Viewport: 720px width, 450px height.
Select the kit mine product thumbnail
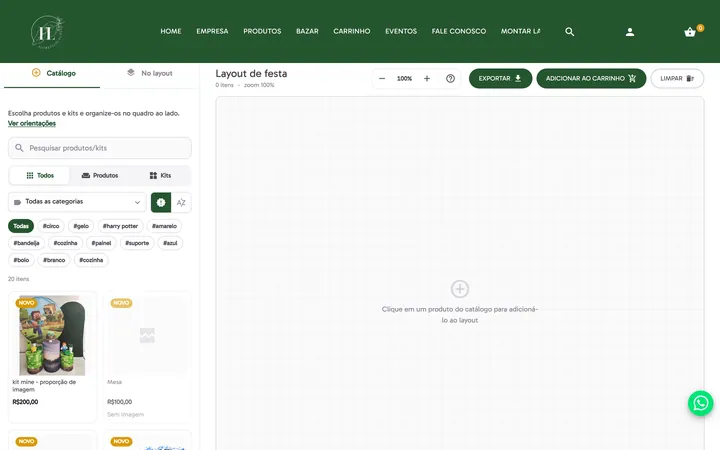(x=52, y=335)
